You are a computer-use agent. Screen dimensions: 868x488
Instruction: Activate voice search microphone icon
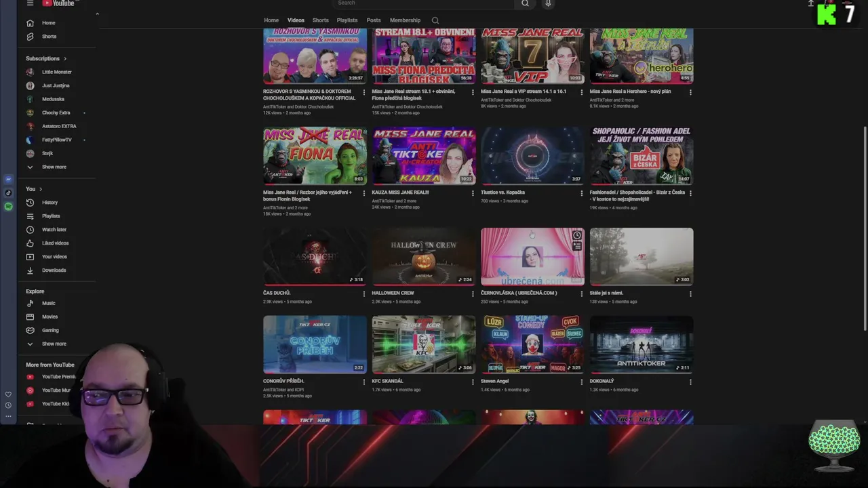548,3
